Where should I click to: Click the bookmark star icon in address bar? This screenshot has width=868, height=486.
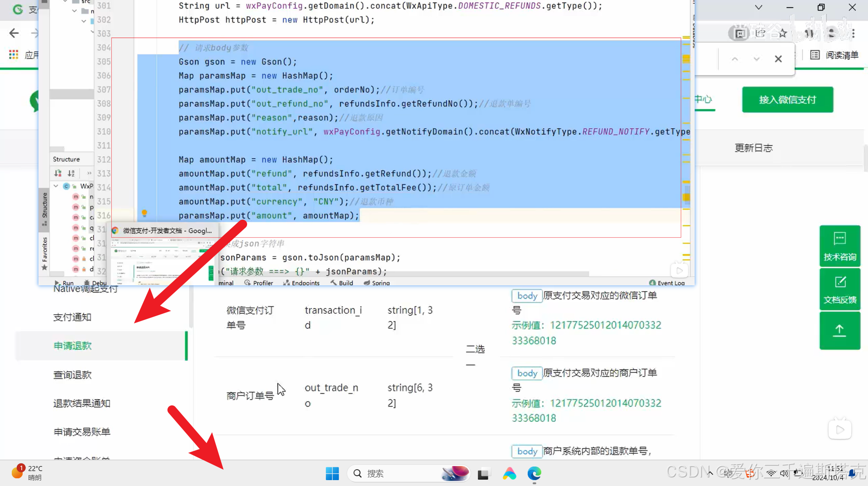coord(782,33)
